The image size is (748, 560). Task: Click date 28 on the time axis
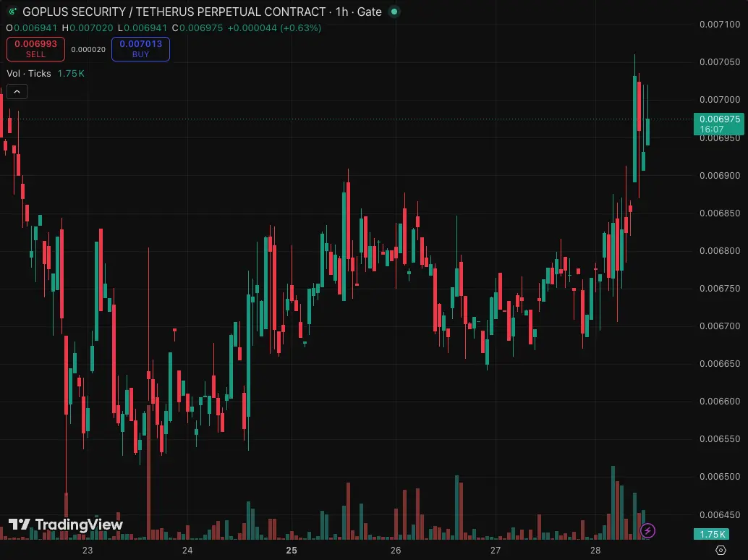[x=595, y=551]
